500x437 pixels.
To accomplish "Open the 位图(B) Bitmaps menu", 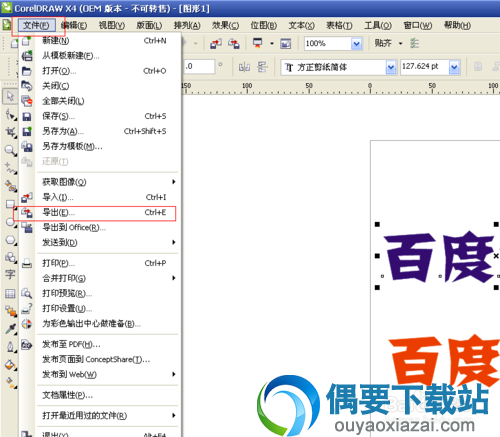I will 264,25.
